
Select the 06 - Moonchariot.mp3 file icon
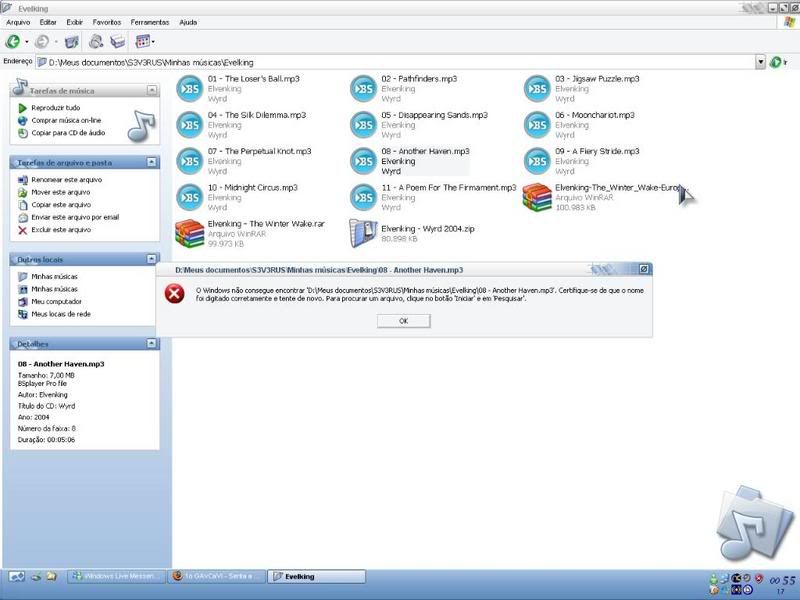[x=537, y=125]
